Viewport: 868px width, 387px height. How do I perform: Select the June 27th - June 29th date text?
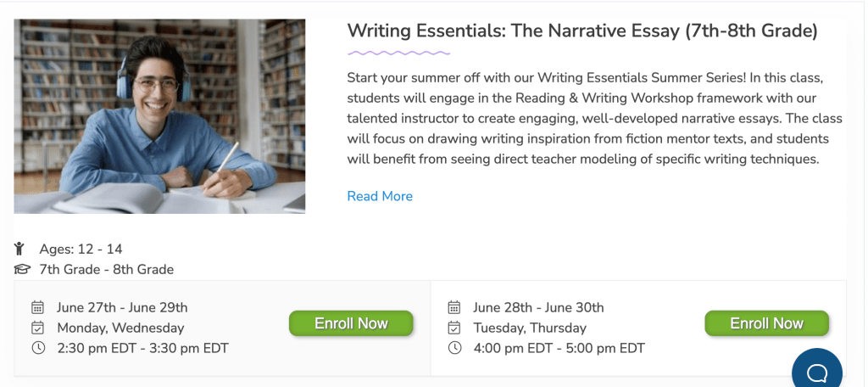[122, 307]
